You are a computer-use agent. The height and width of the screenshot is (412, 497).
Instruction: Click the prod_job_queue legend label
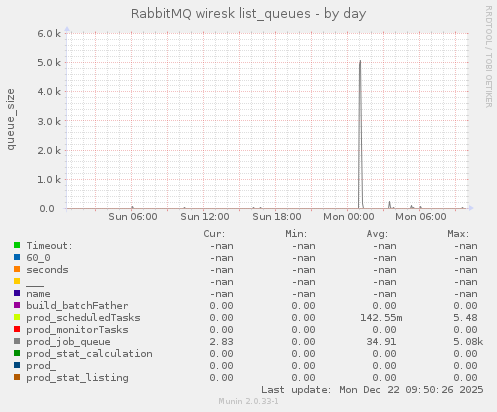pyautogui.click(x=68, y=342)
